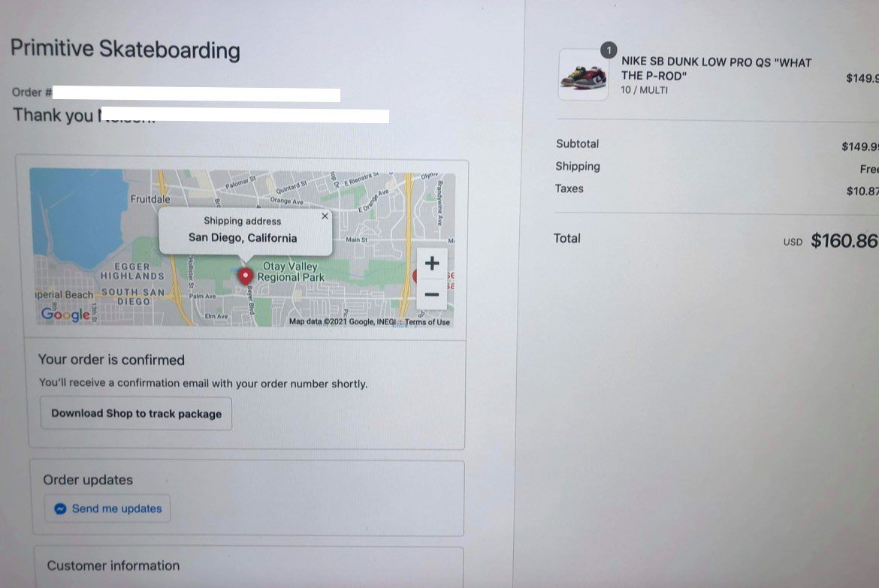The width and height of the screenshot is (879, 588).
Task: Close the Shipping address popup
Action: coord(325,216)
